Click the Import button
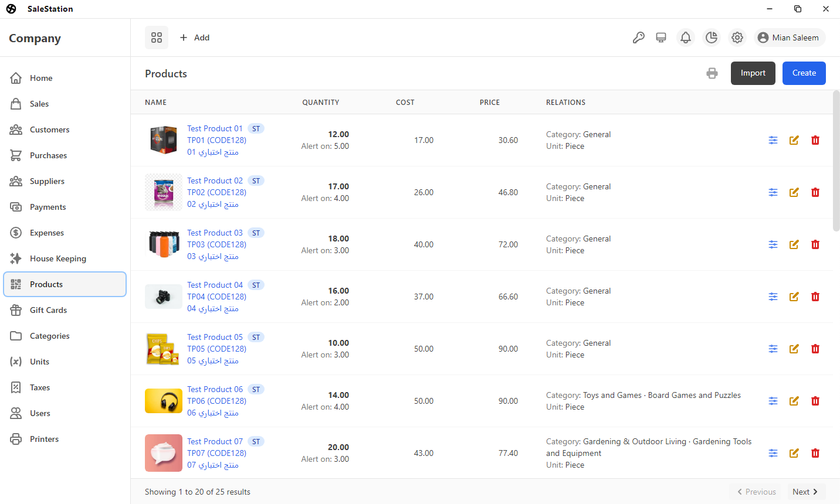The height and width of the screenshot is (504, 840). click(753, 73)
